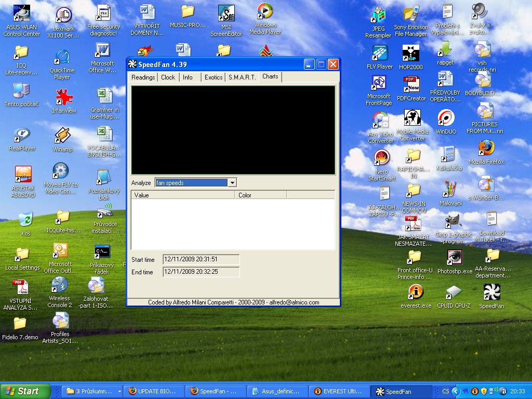Click the Start time field
Viewport: 532px width, 399px height.
tap(201, 259)
